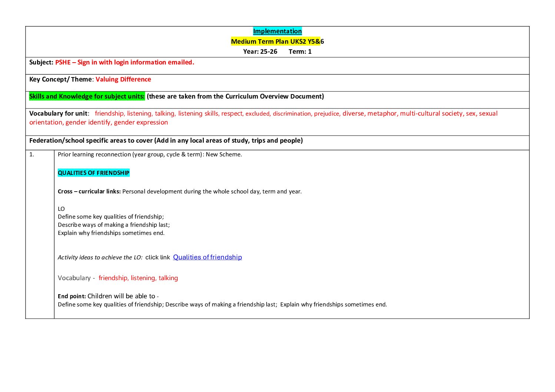Click the Federation/school specific areas heading
The height and width of the screenshot is (392, 555).
[x=166, y=140]
